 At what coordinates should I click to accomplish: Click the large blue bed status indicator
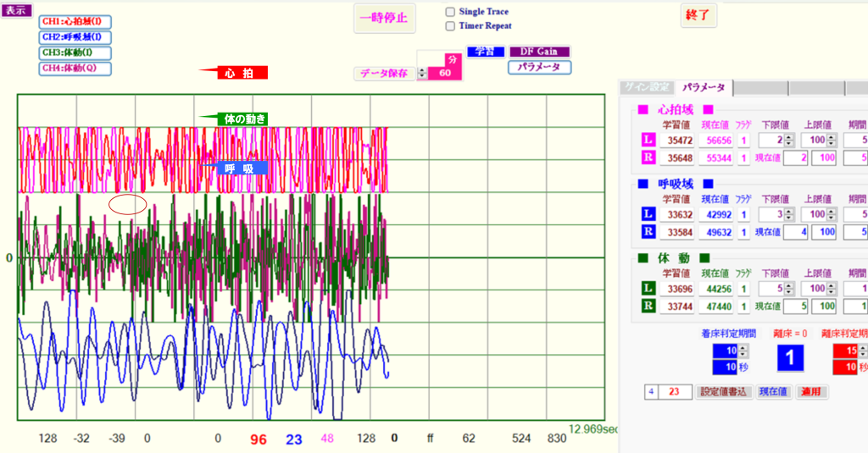coord(789,356)
